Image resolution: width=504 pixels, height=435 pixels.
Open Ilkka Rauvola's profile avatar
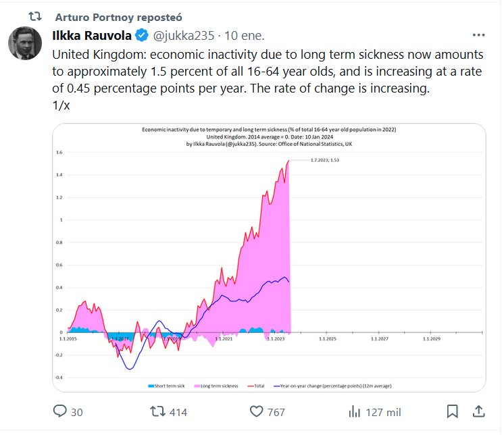point(25,44)
